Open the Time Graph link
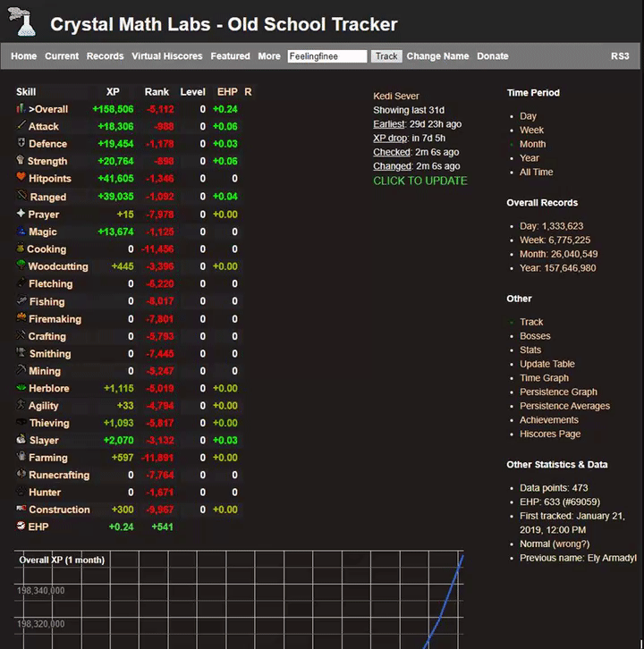The width and height of the screenshot is (644, 649). coord(544,378)
